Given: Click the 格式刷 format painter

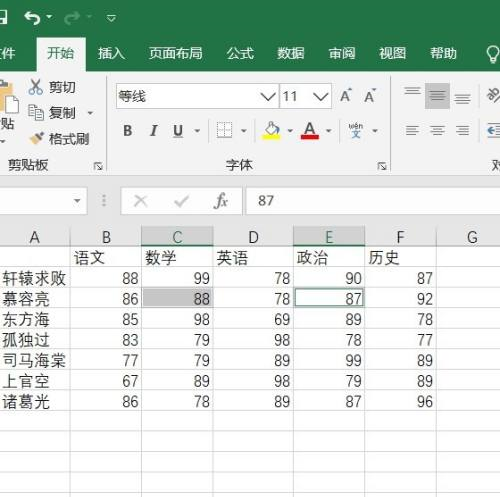Looking at the screenshot, I should (x=59, y=139).
